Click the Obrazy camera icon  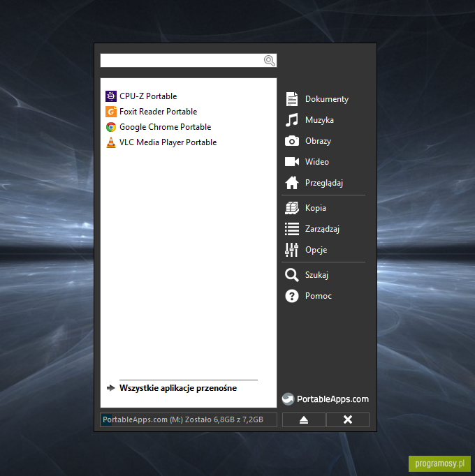click(x=292, y=141)
